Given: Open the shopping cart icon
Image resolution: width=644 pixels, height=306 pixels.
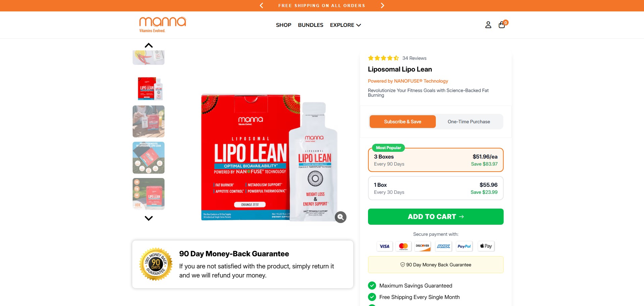Looking at the screenshot, I should tap(502, 25).
